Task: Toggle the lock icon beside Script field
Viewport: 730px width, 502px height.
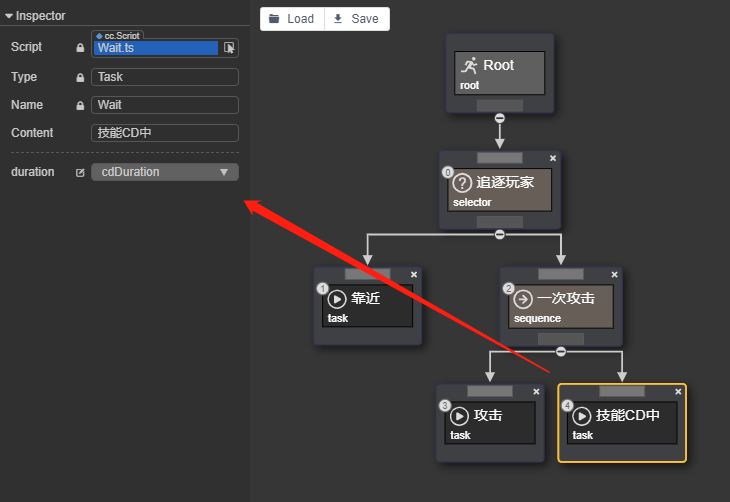Action: pyautogui.click(x=80, y=48)
